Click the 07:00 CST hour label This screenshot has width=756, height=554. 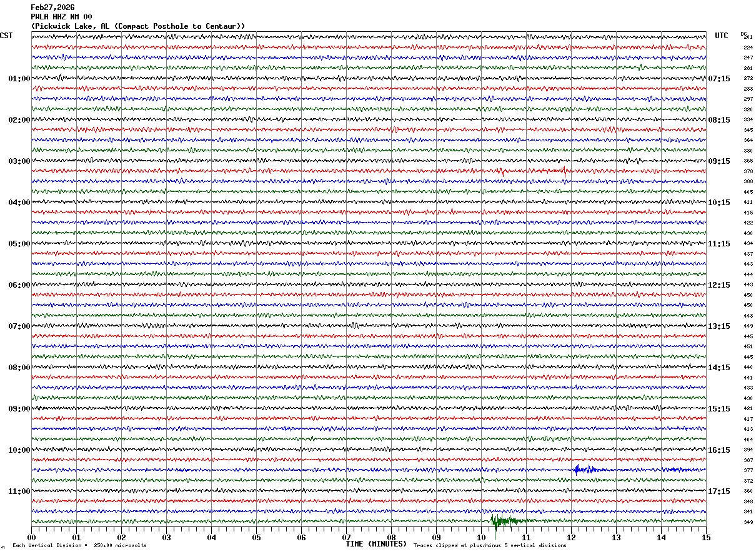click(x=19, y=326)
